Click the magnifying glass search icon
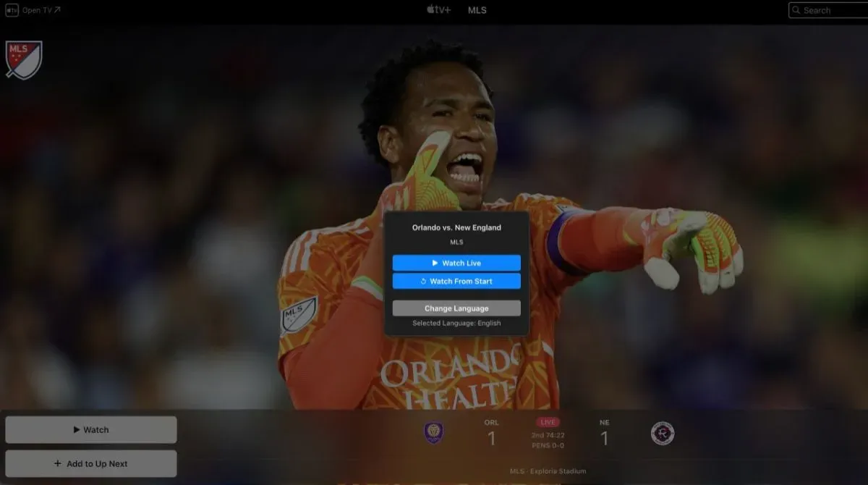868x485 pixels. (796, 10)
